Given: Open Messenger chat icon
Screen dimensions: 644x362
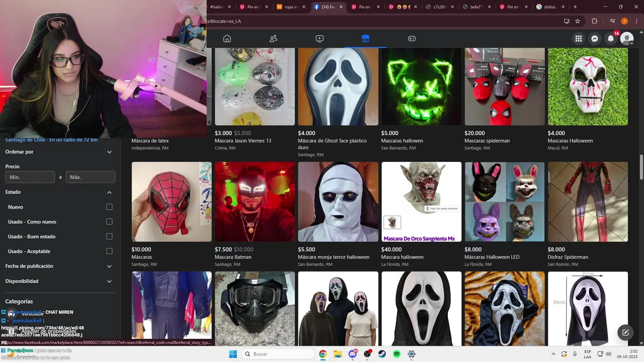Looking at the screenshot, I should point(595,39).
